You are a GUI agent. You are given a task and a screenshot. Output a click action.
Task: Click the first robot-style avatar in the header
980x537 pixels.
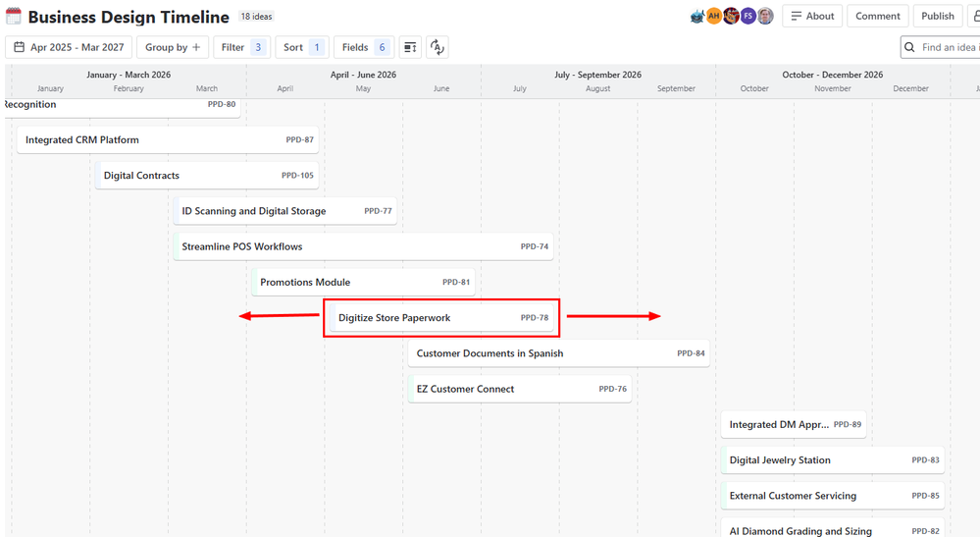pyautogui.click(x=696, y=17)
